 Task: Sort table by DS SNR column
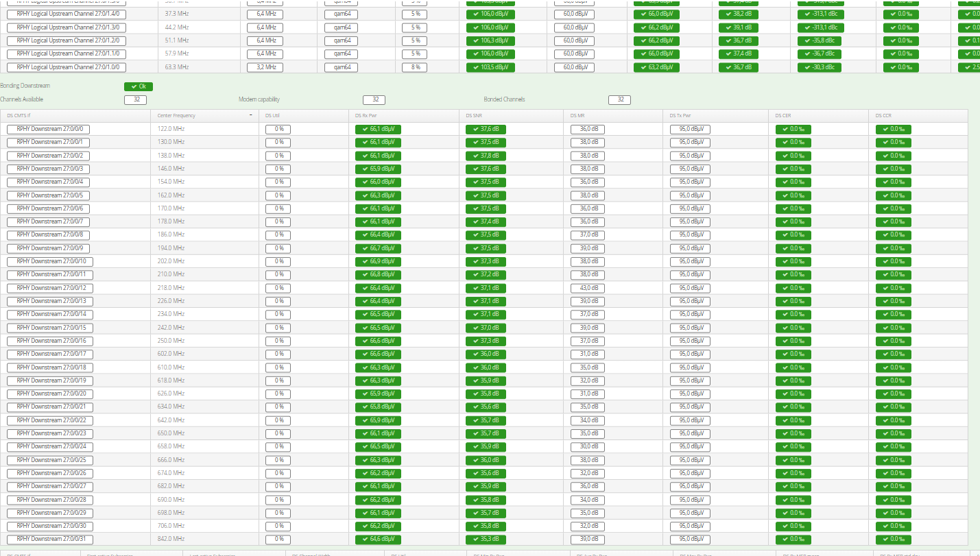tap(475, 116)
